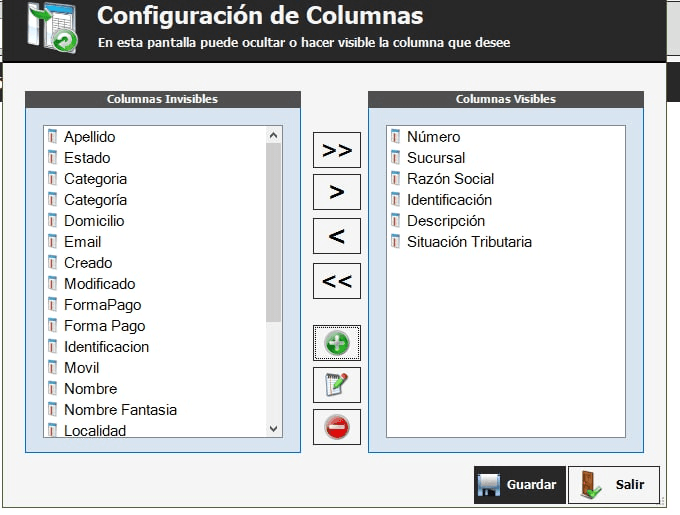Click the red minus delete column icon
Viewport: 680px width, 515px height.
coord(337,428)
